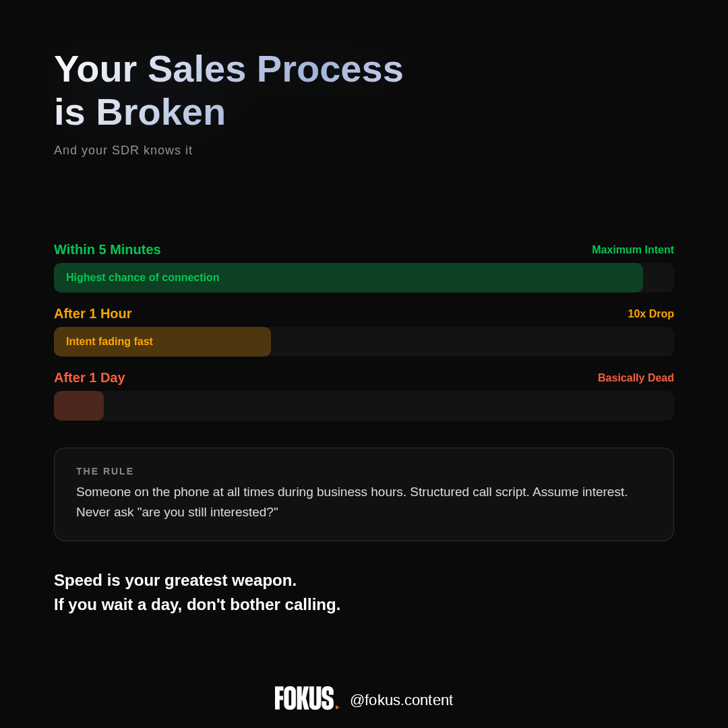The image size is (728, 728).
Task: Open the @fokus.content handle link
Action: tap(401, 700)
